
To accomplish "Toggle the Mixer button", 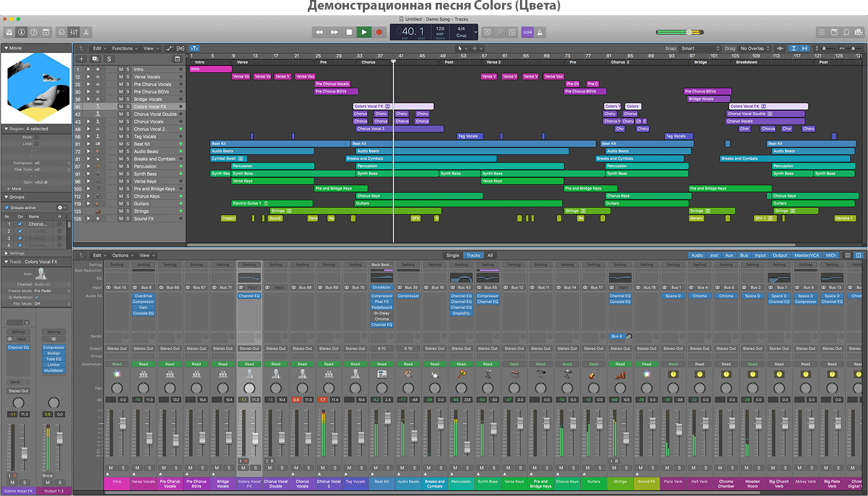I will coord(74,32).
